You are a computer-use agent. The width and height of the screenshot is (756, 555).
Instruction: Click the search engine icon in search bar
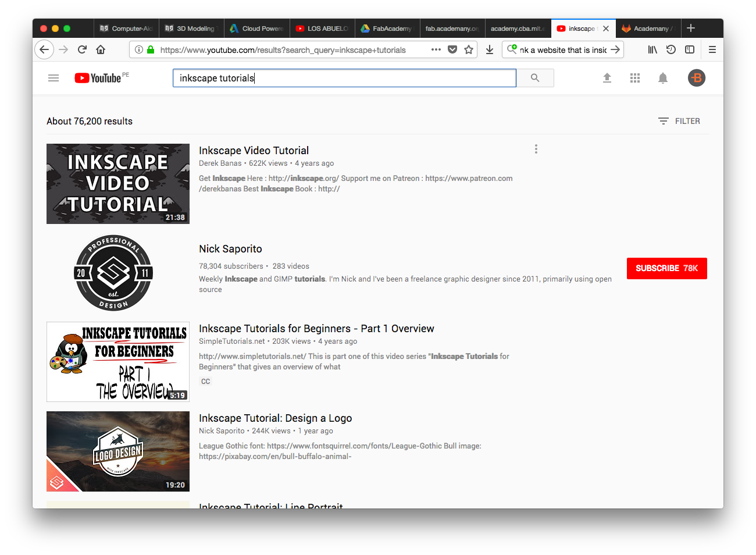tap(512, 49)
